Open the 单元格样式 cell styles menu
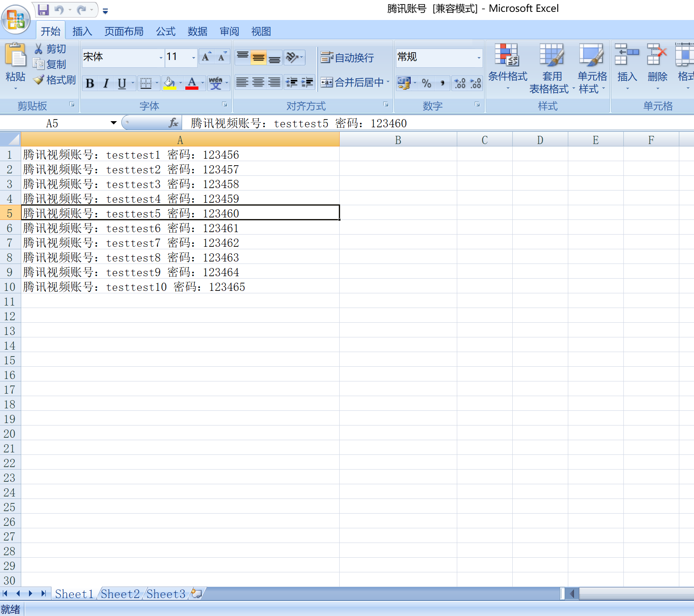 click(592, 68)
